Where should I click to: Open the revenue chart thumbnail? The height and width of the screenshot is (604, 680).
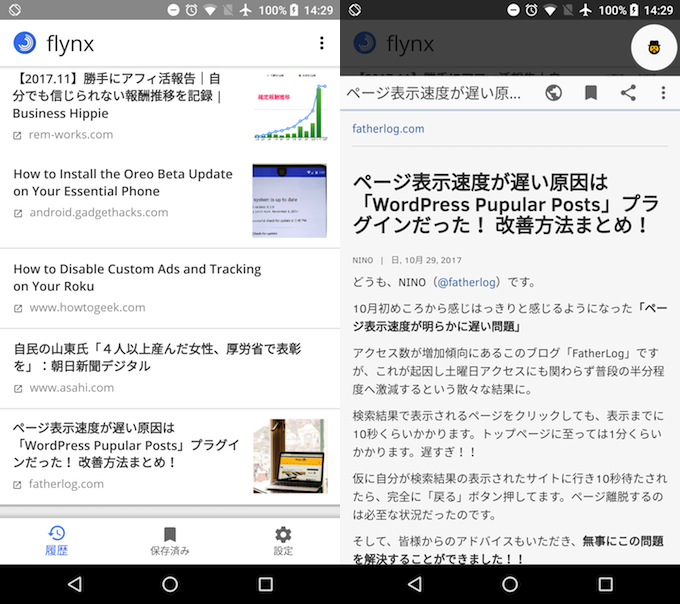pyautogui.click(x=290, y=106)
